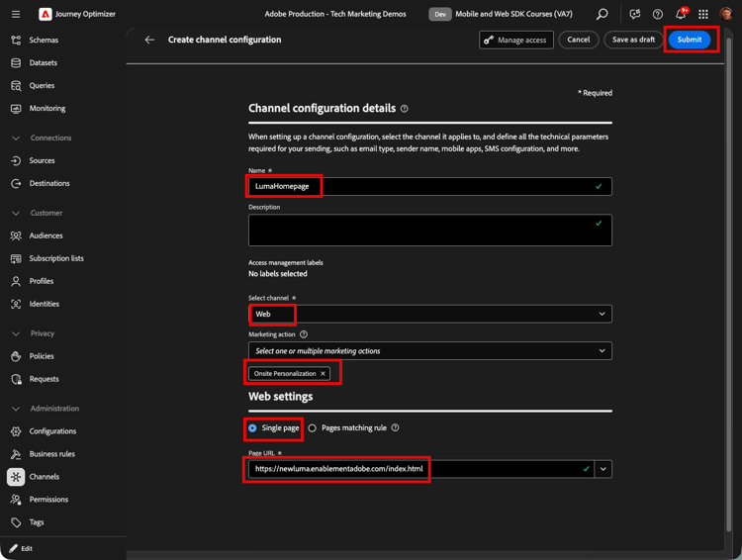Screen dimensions: 742x560
Task: Open the feedback chat icon
Action: click(x=634, y=14)
